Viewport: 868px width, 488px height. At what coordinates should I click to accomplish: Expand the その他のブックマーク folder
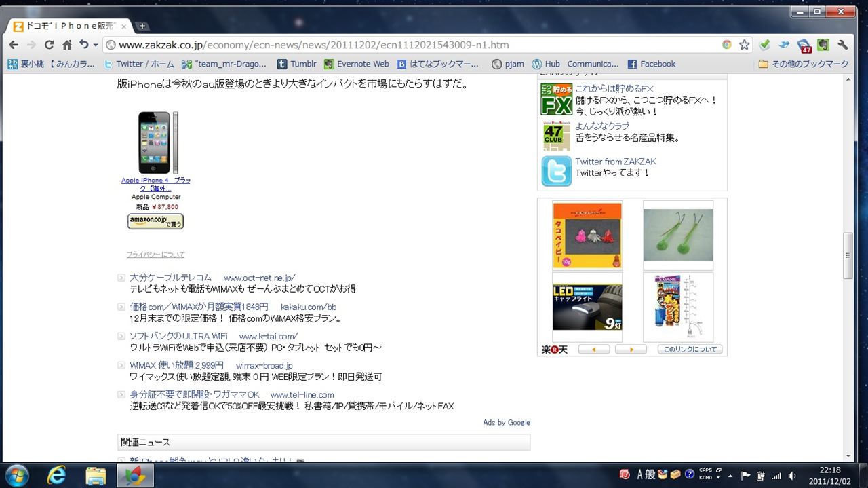point(804,64)
